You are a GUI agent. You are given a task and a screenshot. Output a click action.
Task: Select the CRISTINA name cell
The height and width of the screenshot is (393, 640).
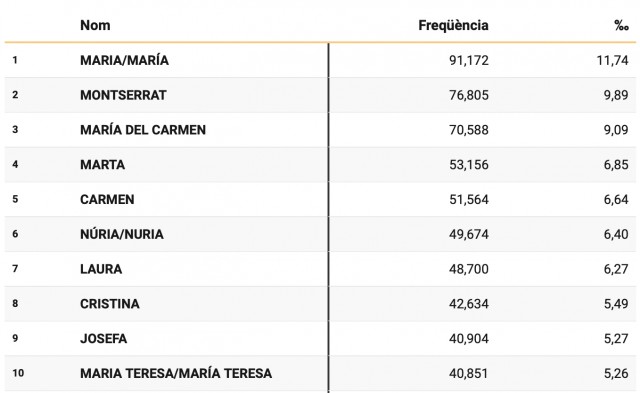click(x=110, y=304)
